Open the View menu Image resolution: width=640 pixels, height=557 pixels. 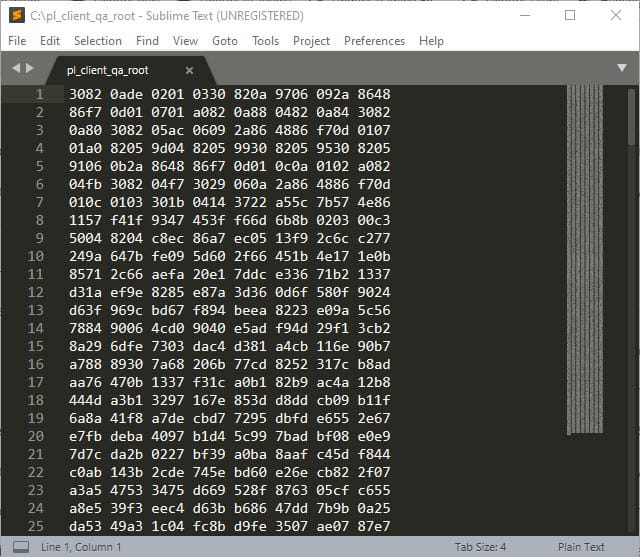pos(185,41)
